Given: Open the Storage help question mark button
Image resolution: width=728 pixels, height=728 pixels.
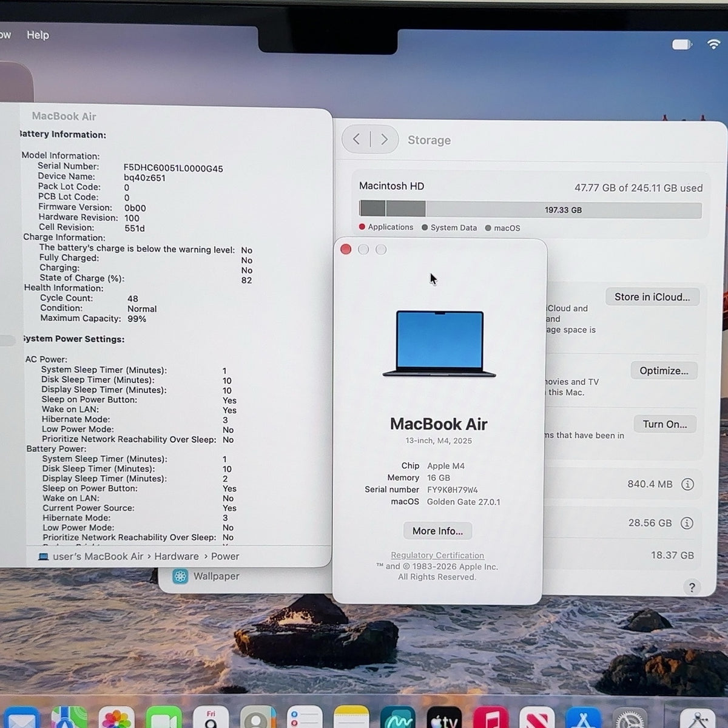Looking at the screenshot, I should 692,587.
